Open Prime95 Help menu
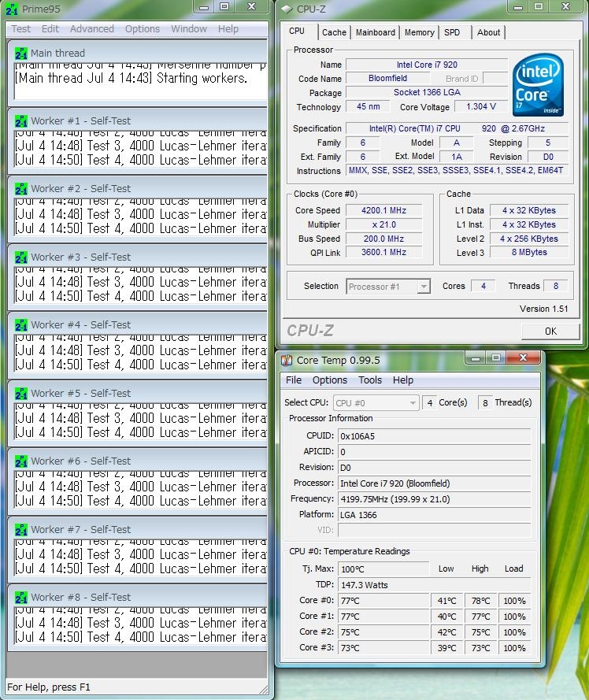 (x=228, y=29)
